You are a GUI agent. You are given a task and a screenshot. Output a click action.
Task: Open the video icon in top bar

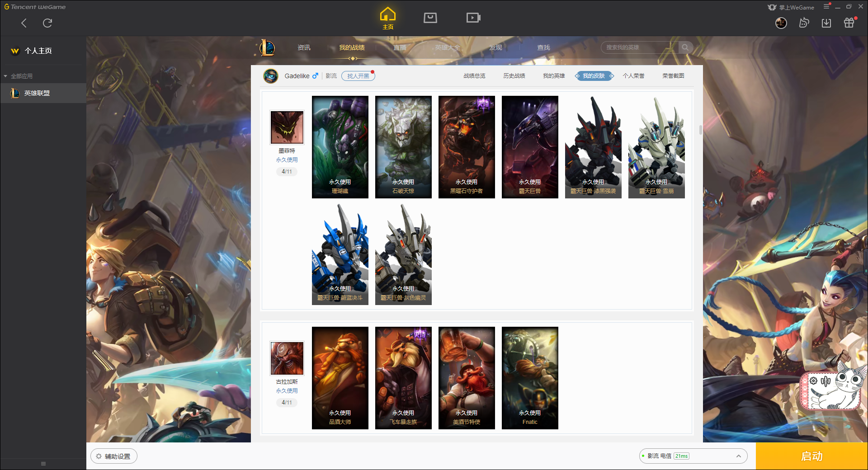tap(473, 18)
